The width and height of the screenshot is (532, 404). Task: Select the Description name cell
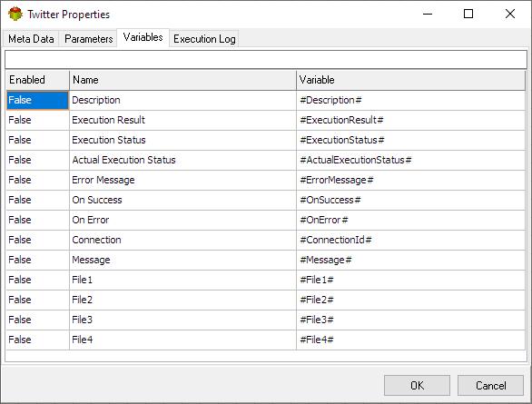182,101
